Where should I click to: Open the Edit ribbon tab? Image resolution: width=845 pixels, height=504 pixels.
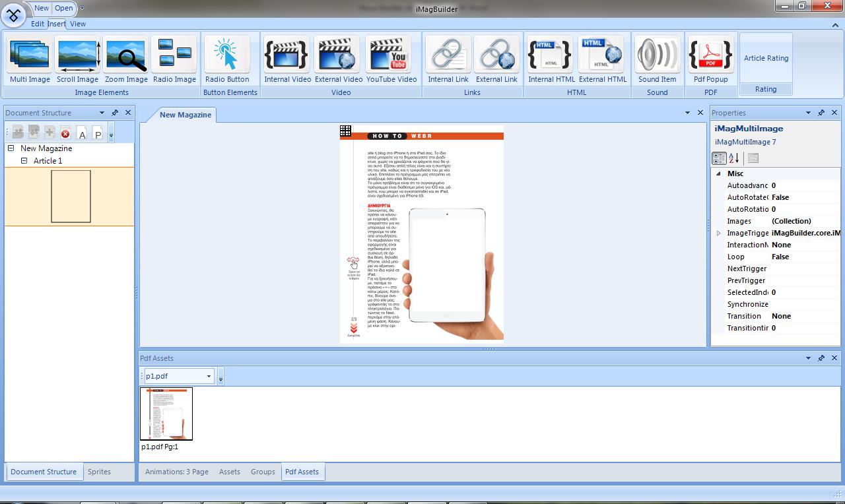pyautogui.click(x=38, y=24)
